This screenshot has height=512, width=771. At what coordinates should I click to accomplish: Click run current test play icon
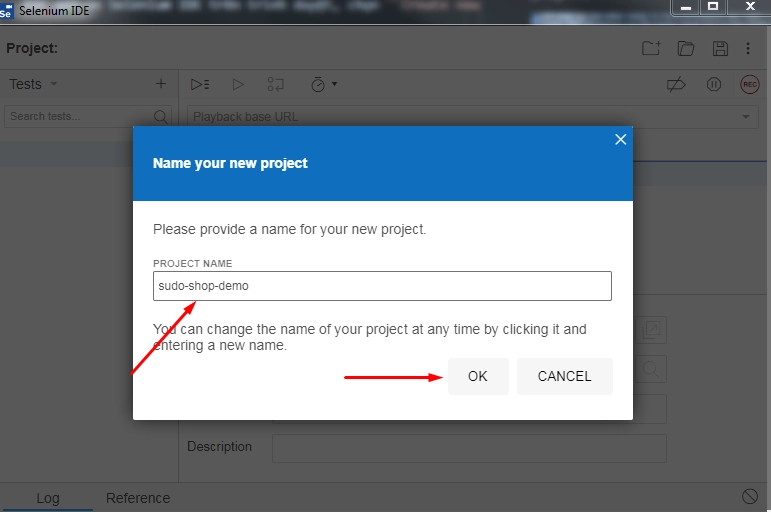(238, 85)
